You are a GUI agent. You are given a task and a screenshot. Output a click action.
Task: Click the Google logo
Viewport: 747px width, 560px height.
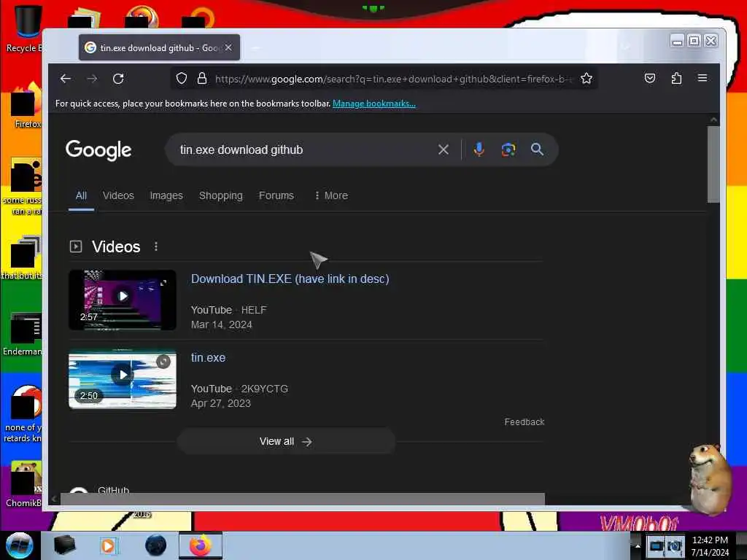point(98,150)
